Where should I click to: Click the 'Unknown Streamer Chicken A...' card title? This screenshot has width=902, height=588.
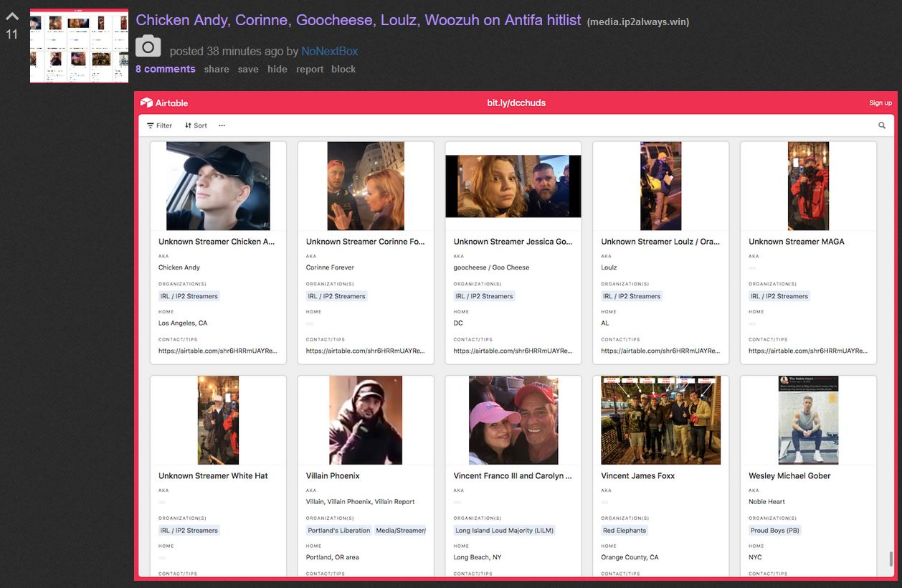coord(217,242)
